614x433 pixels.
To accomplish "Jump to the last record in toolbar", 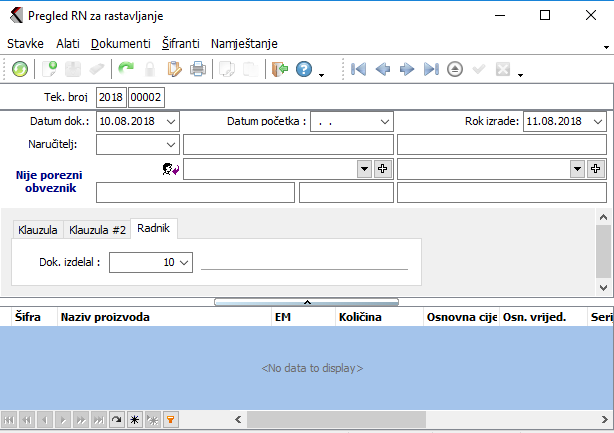I will (x=431, y=70).
